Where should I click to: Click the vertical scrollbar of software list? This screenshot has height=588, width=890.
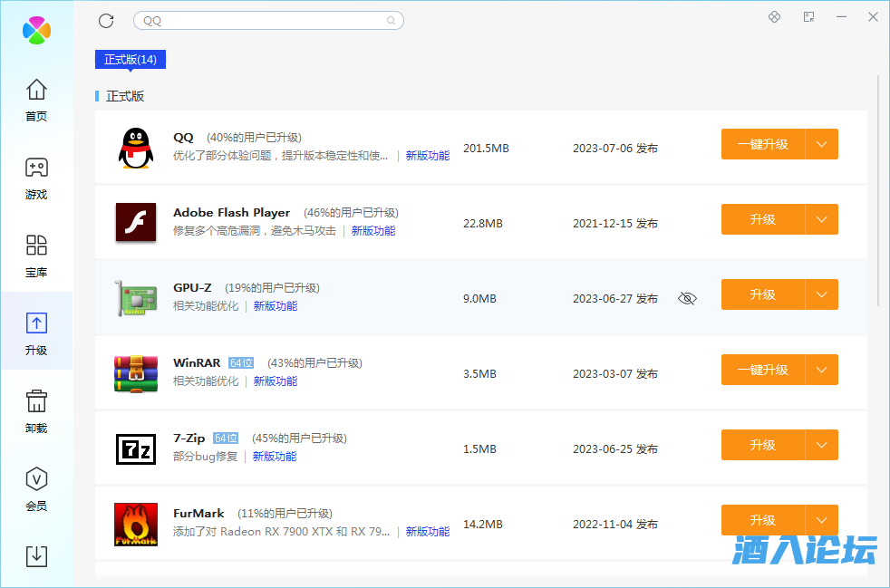878,181
